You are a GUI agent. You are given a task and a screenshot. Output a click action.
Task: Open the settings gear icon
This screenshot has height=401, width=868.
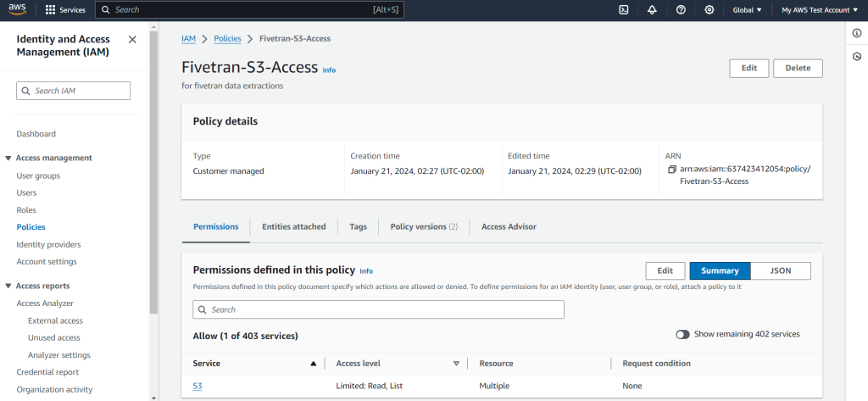pyautogui.click(x=709, y=10)
